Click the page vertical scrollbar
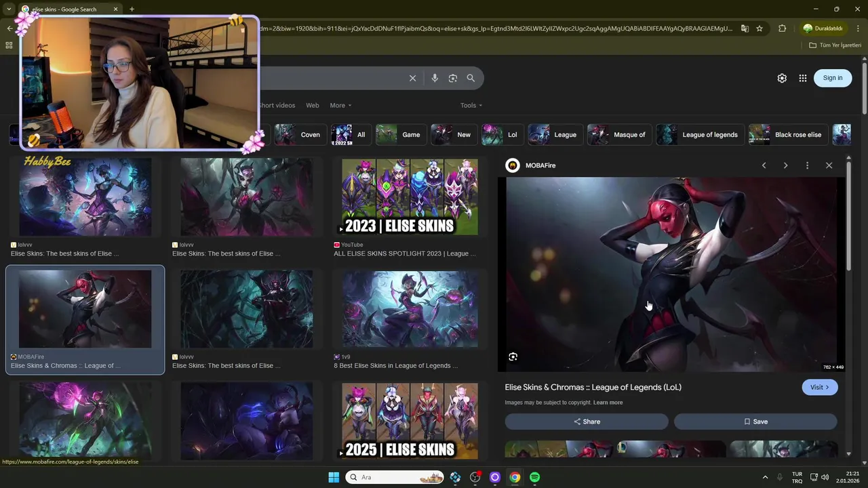The image size is (868, 488). click(x=865, y=88)
